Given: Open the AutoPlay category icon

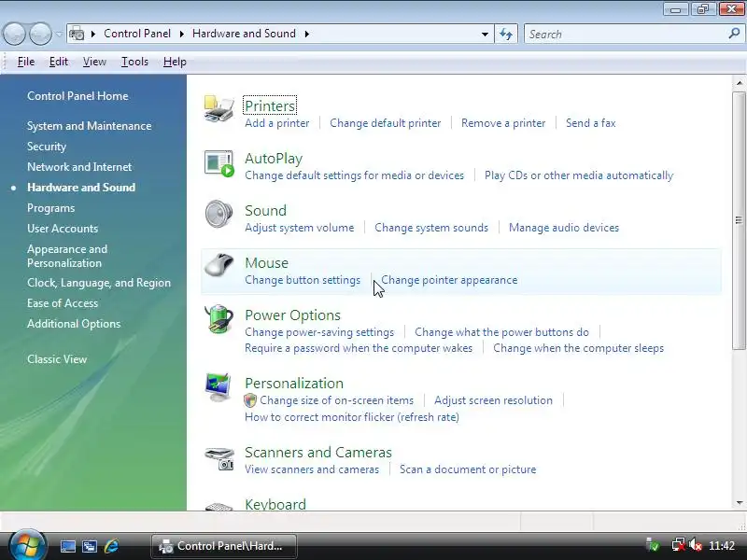Looking at the screenshot, I should click(x=218, y=162).
